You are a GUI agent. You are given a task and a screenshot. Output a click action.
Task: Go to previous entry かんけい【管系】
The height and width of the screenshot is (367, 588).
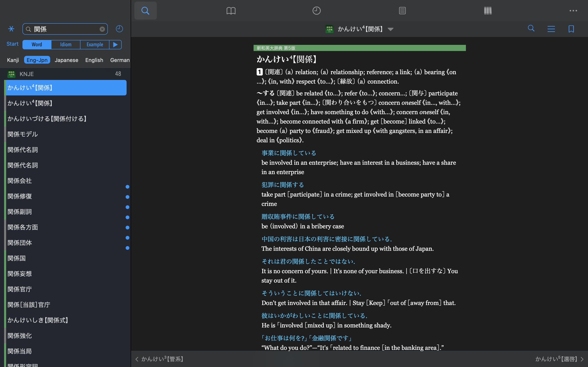pyautogui.click(x=159, y=359)
